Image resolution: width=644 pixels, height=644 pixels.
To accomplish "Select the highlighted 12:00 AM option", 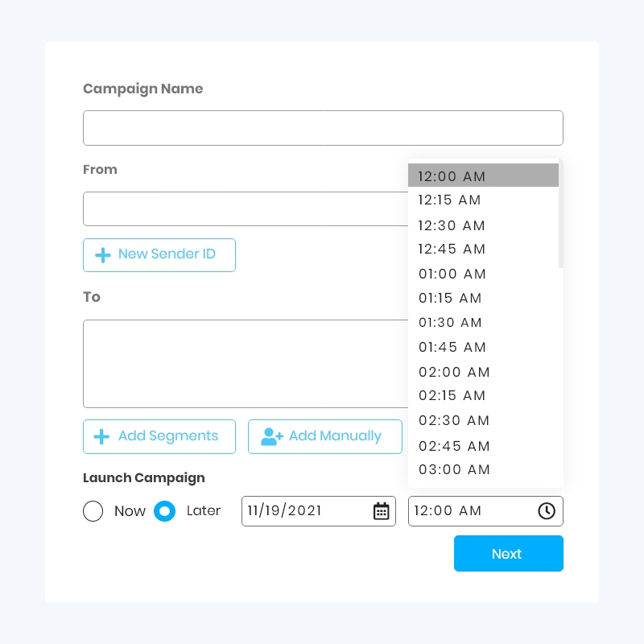I will click(x=452, y=175).
